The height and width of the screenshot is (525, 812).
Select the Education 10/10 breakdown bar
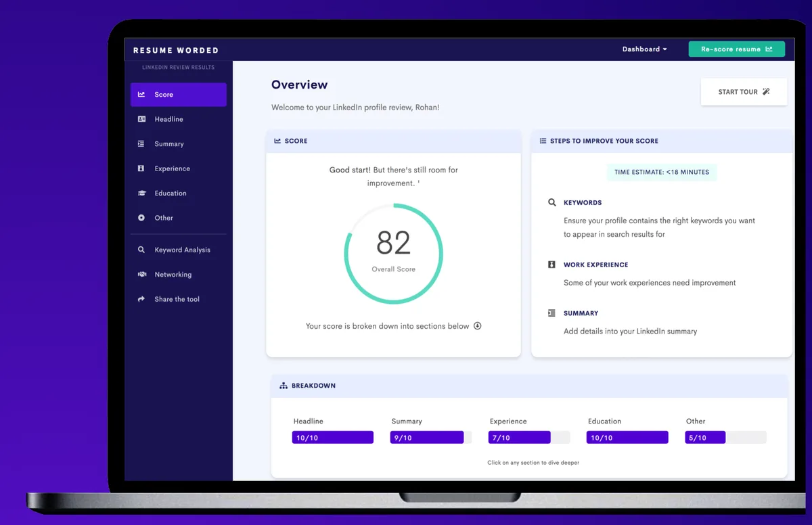627,438
